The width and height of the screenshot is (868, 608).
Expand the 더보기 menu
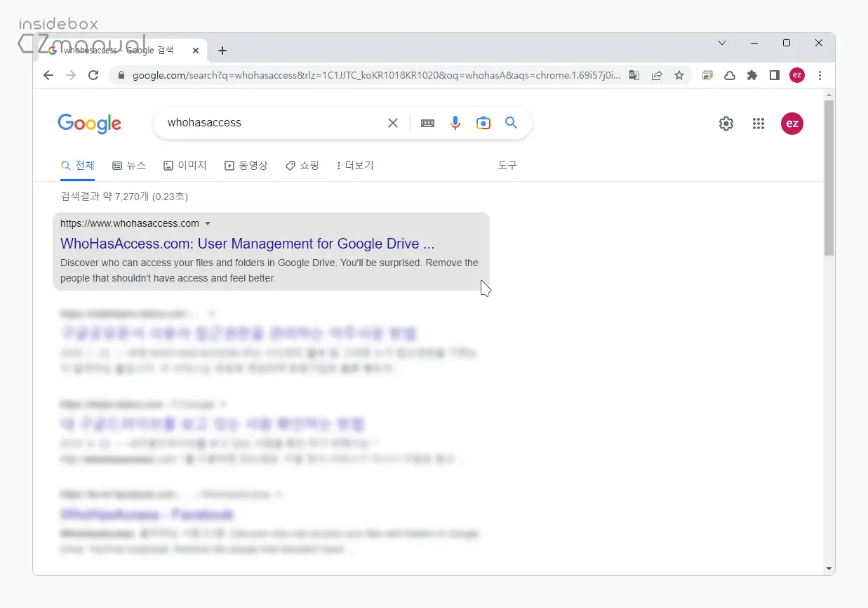click(x=355, y=166)
